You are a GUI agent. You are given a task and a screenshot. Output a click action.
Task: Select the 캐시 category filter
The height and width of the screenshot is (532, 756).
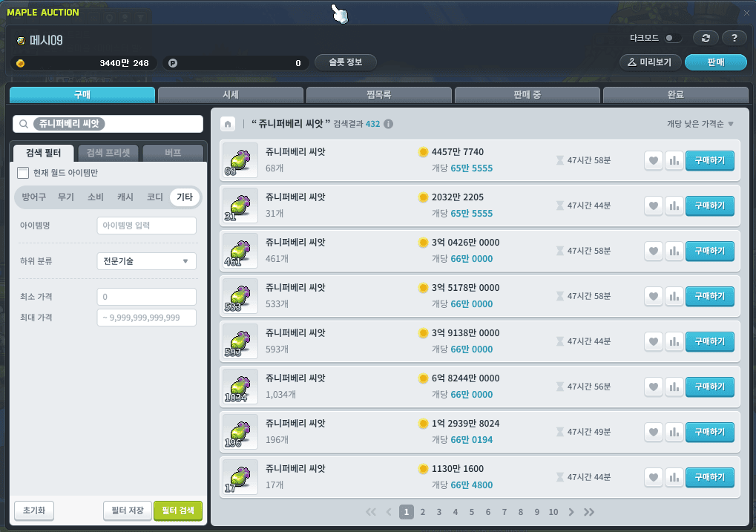(125, 197)
